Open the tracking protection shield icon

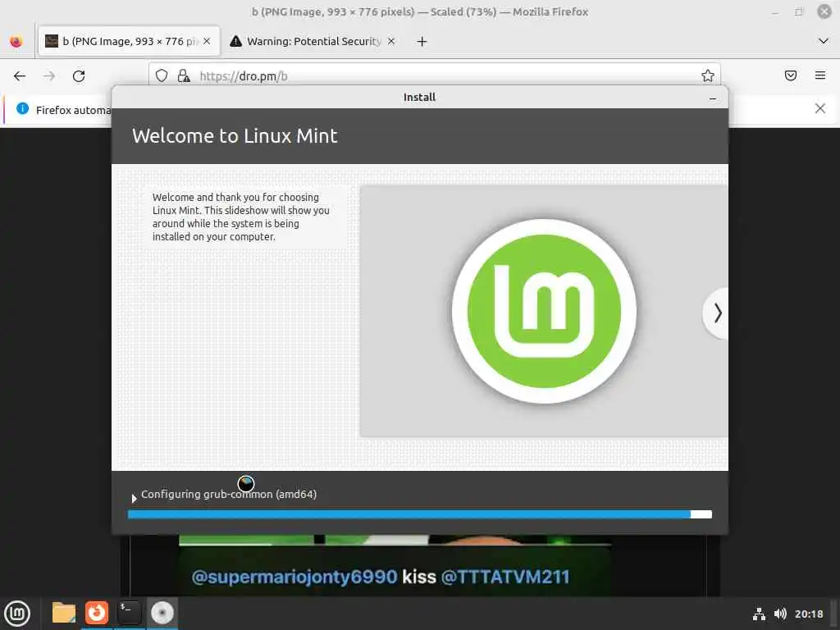click(162, 76)
